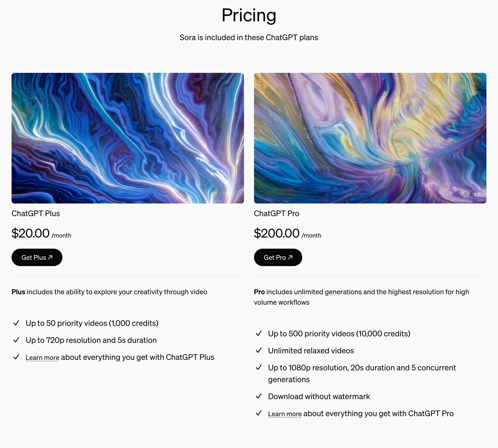Click the Get Pro button

278,257
